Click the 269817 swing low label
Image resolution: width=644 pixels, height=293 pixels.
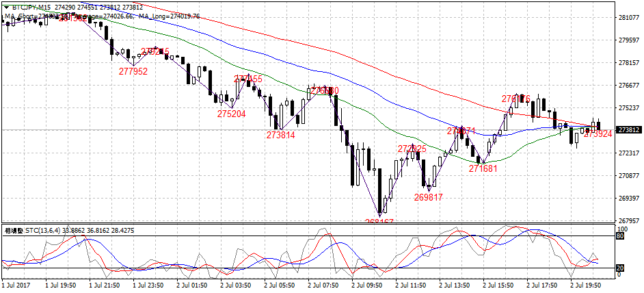tap(428, 196)
